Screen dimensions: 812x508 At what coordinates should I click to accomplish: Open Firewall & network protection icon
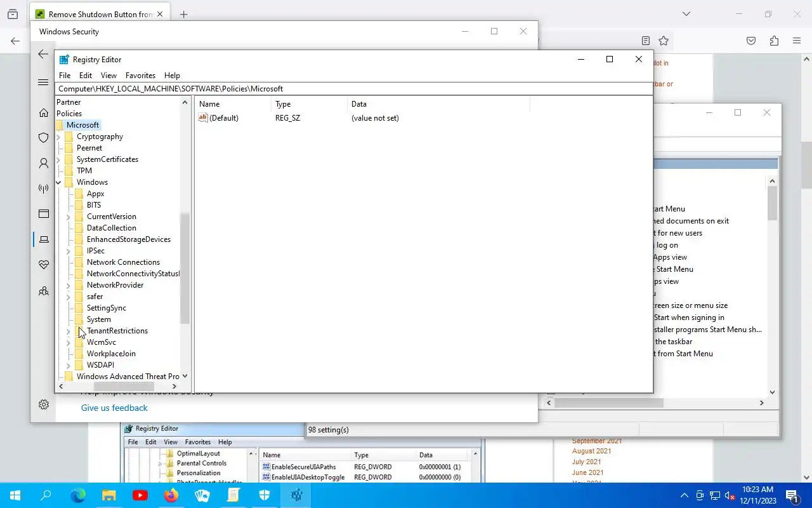pos(43,189)
